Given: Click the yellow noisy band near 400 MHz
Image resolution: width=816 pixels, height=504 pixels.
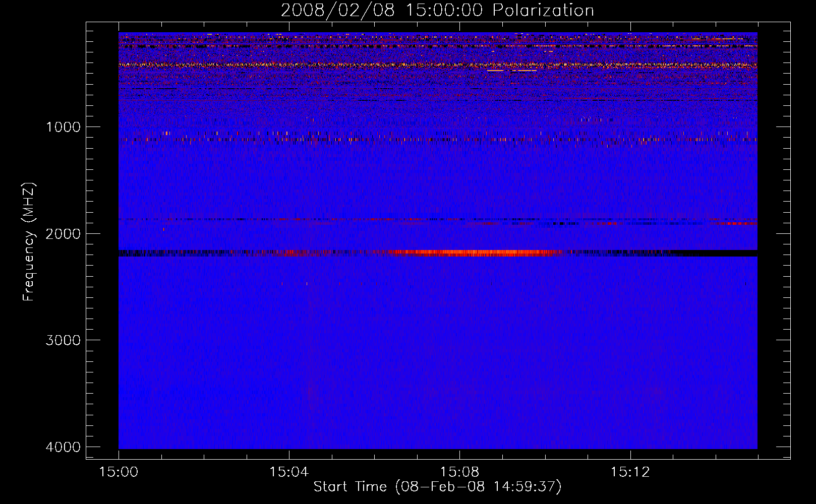Looking at the screenshot, I should tap(438, 65).
